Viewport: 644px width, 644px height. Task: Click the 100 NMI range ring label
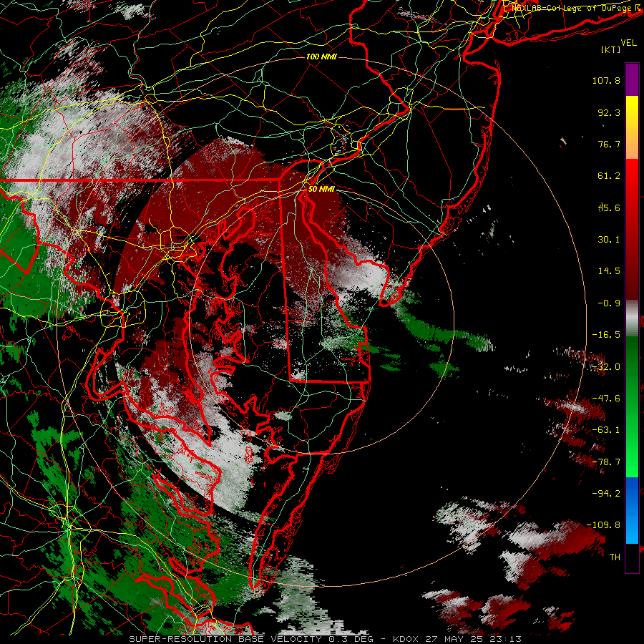click(321, 57)
